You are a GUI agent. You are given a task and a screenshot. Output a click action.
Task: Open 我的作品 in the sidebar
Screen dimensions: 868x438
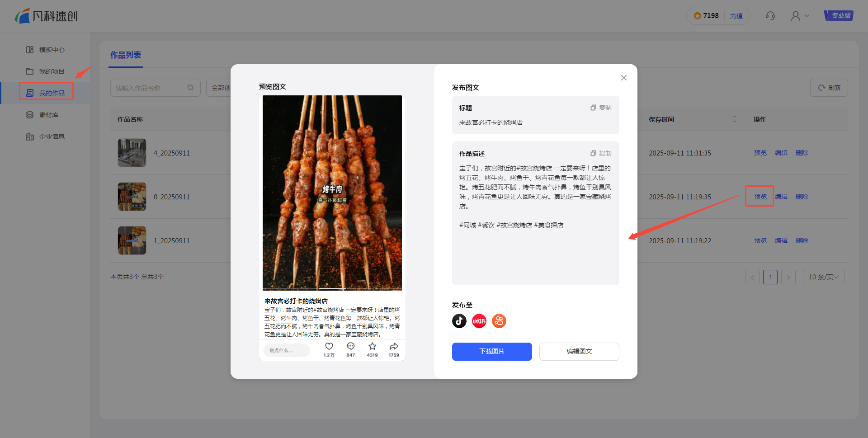(45, 93)
